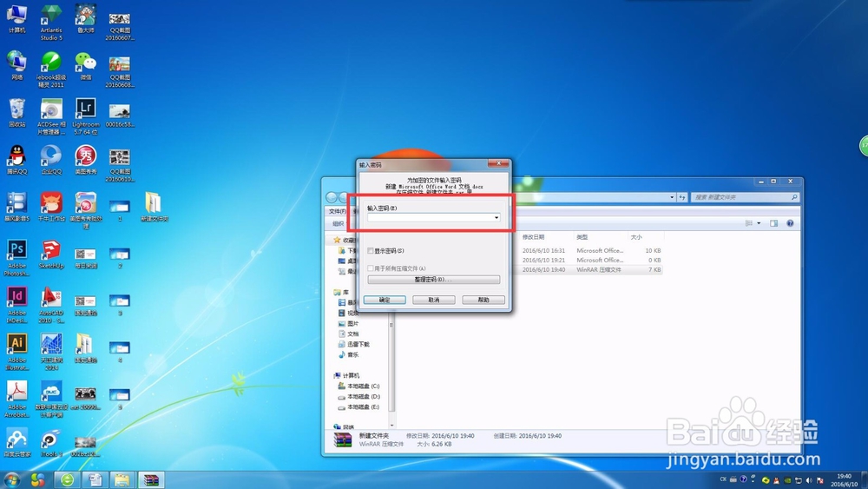The height and width of the screenshot is (489, 868).
Task: Open the 文件(F) menu in Explorer window
Action: pyautogui.click(x=337, y=212)
